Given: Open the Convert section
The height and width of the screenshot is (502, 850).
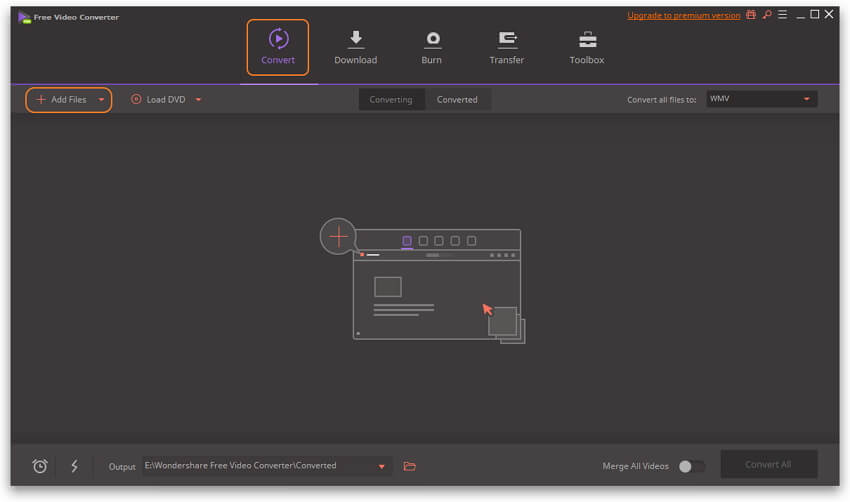Looking at the screenshot, I should tap(278, 47).
